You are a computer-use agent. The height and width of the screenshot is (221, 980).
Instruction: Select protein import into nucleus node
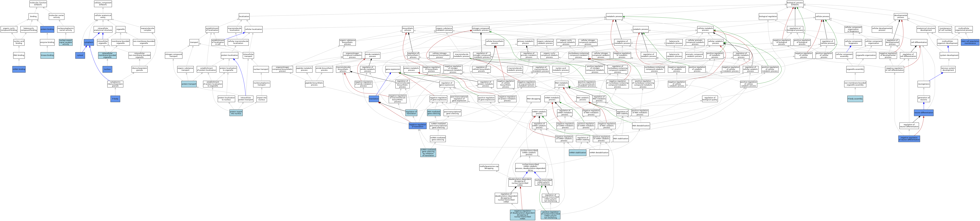[236, 113]
